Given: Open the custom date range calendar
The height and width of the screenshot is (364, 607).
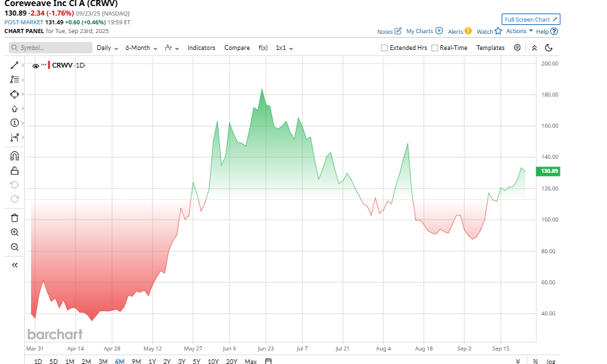Looking at the screenshot, I should [268, 361].
